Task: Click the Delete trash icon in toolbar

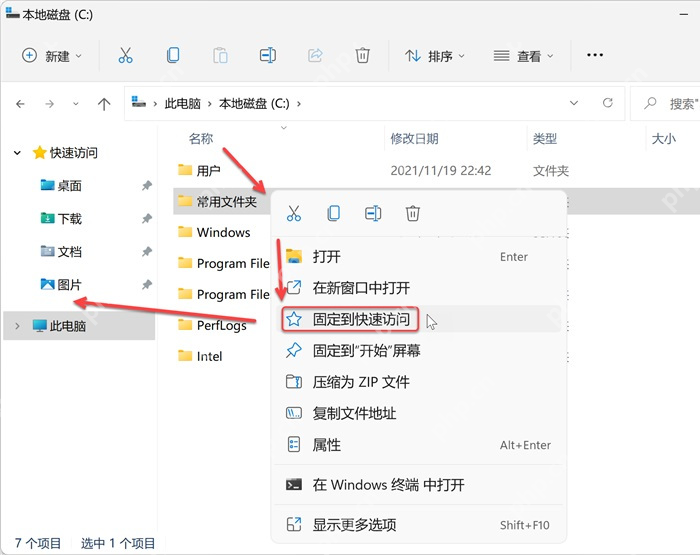Action: (x=362, y=55)
